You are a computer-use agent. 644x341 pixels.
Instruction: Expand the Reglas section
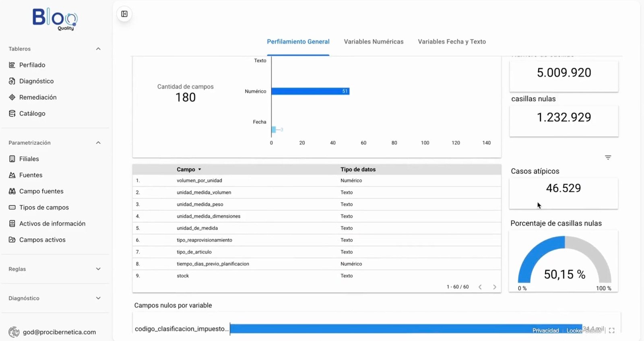point(98,269)
